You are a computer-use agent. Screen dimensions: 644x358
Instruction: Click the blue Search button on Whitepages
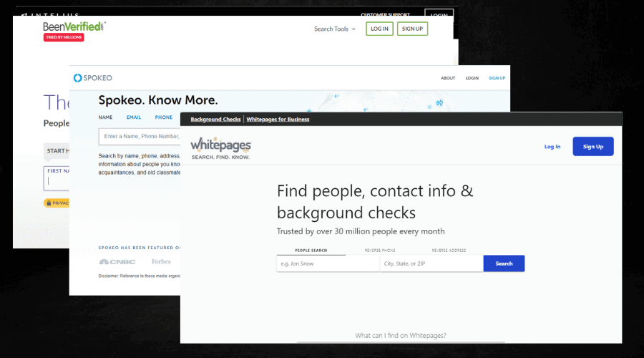coord(504,263)
